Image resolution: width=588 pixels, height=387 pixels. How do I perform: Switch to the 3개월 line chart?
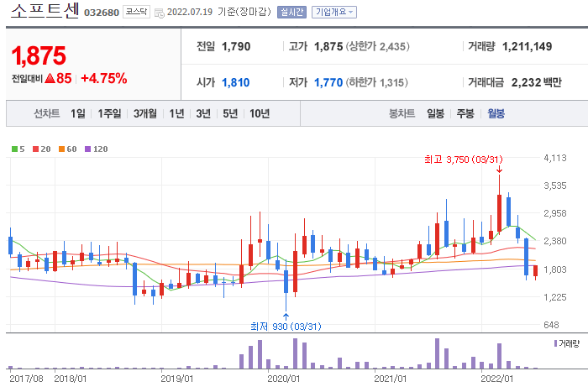pos(145,113)
